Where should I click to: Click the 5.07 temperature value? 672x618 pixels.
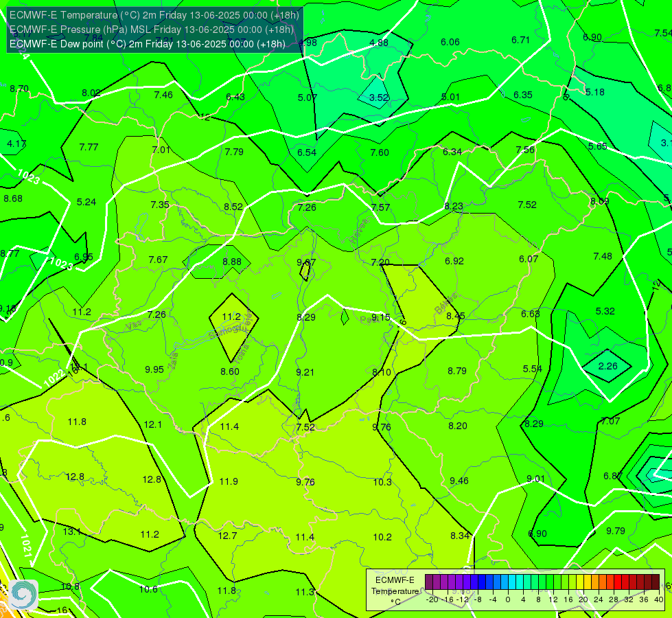click(x=308, y=98)
